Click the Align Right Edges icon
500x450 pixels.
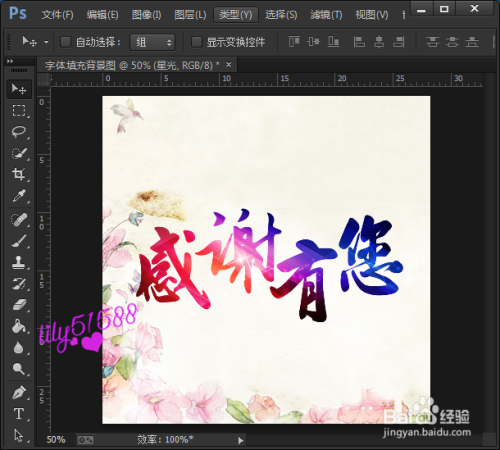click(x=399, y=42)
